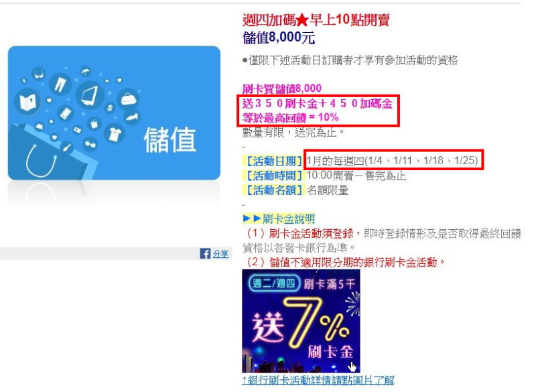Click the 活動名額 label

click(x=273, y=190)
